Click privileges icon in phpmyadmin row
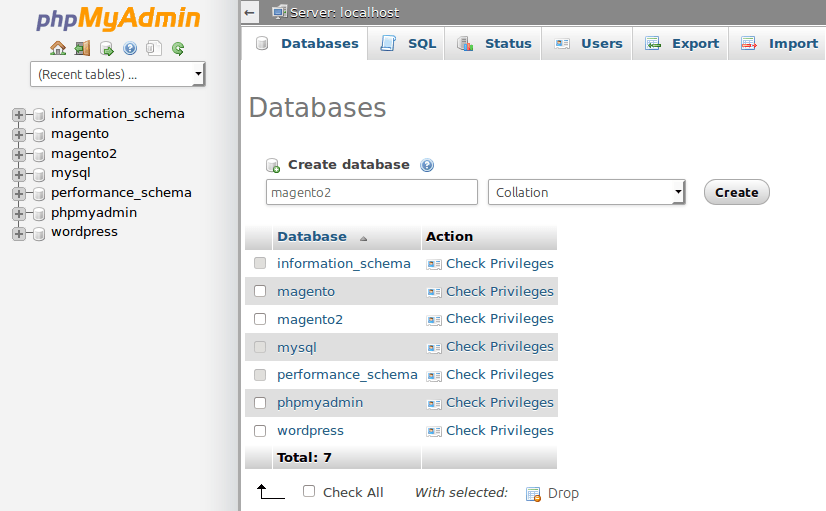This screenshot has width=826, height=511. [434, 404]
